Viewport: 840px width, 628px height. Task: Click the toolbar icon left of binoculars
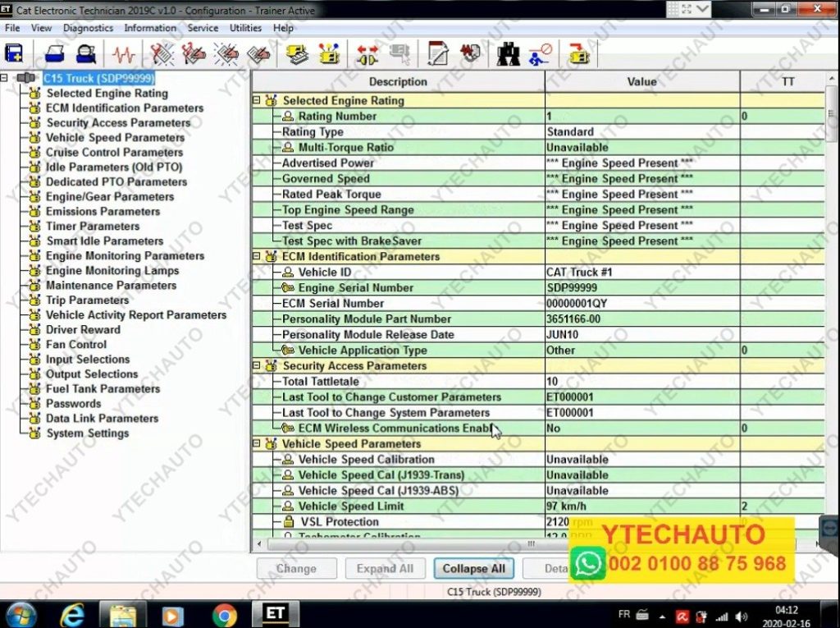coord(470,54)
